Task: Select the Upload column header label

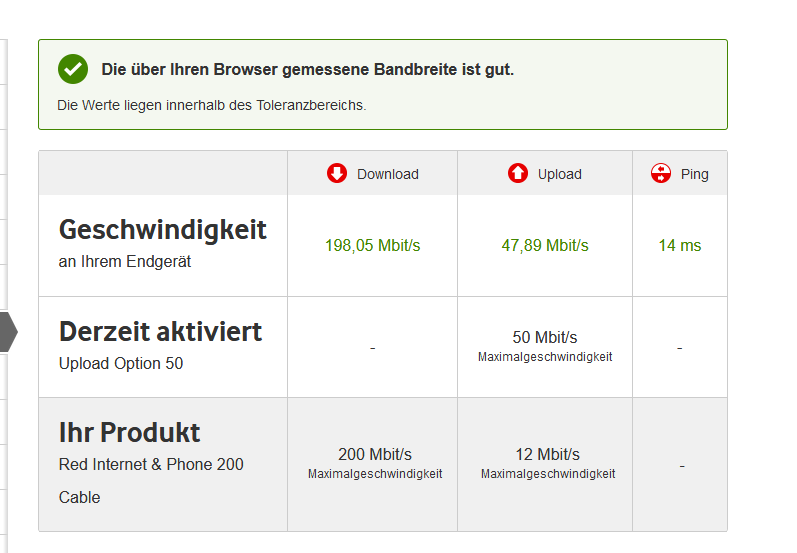Action: coord(559,174)
